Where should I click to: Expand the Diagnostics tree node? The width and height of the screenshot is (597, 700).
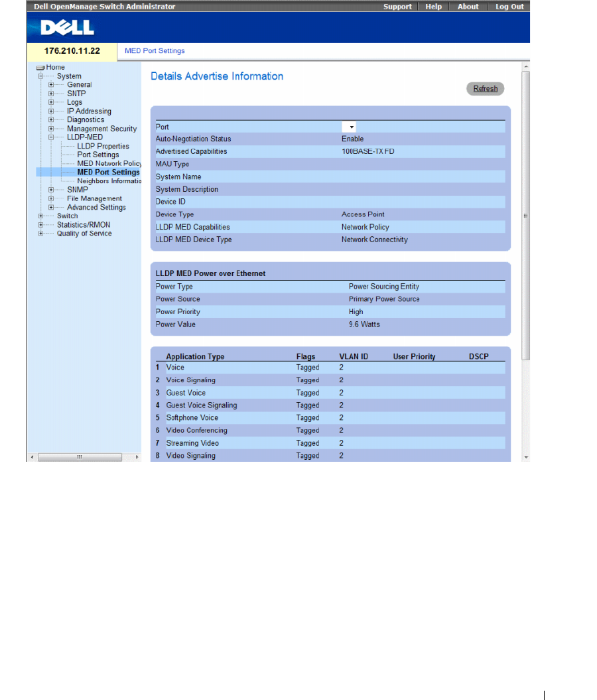pyautogui.click(x=51, y=119)
